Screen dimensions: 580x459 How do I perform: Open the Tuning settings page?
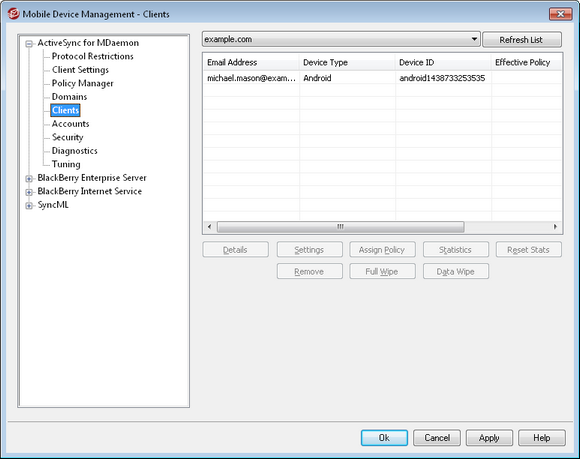[66, 164]
